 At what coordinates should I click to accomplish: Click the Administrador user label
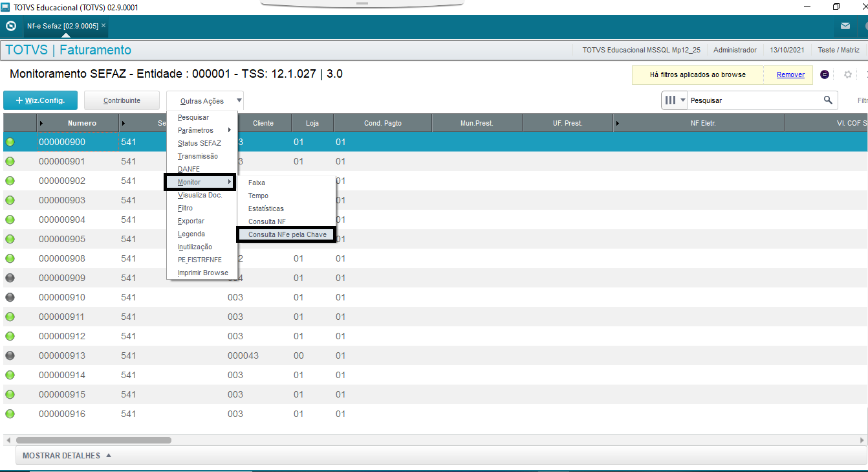(x=735, y=50)
